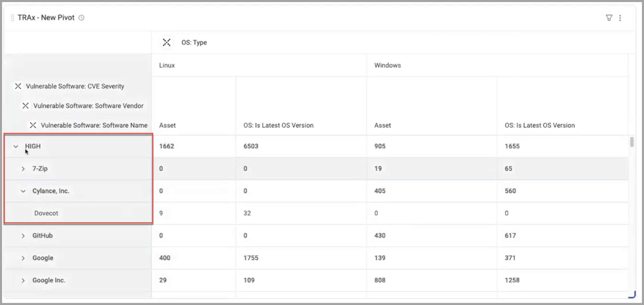
Task: Click the clock icon beside pivot title
Action: (82, 18)
